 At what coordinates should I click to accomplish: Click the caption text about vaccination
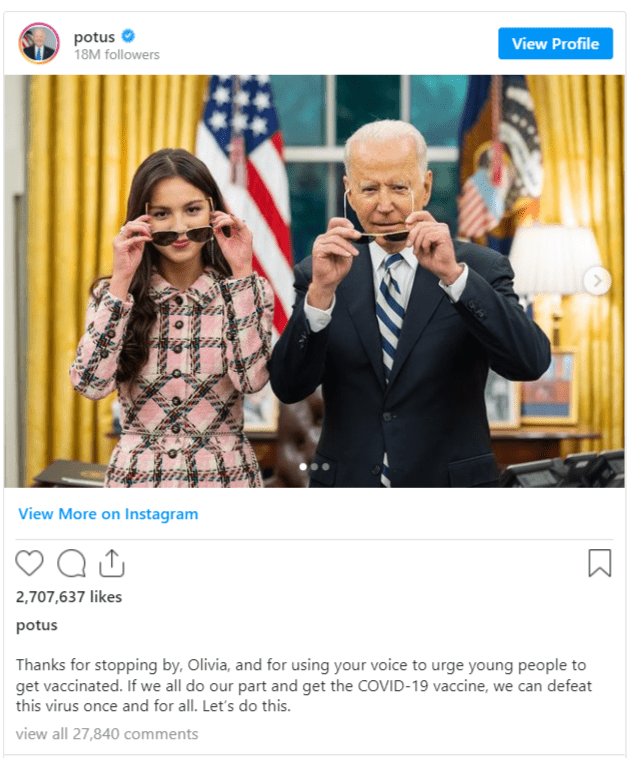(304, 685)
